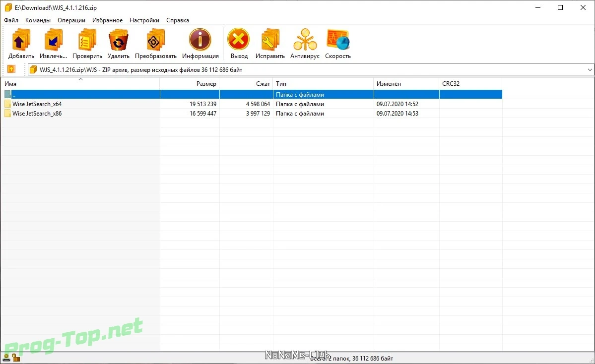Screen dimensions: 595x364
Task: Sort by the CRC32 column header
Action: coord(470,83)
